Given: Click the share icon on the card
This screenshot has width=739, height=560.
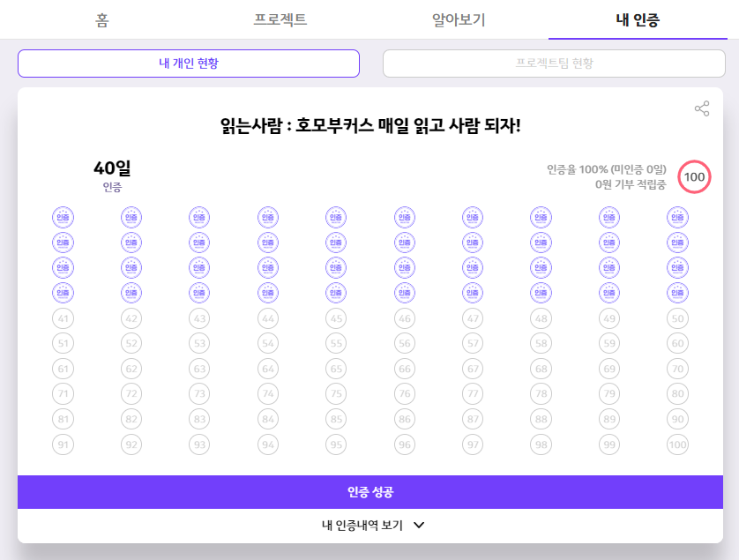Looking at the screenshot, I should click(x=702, y=108).
